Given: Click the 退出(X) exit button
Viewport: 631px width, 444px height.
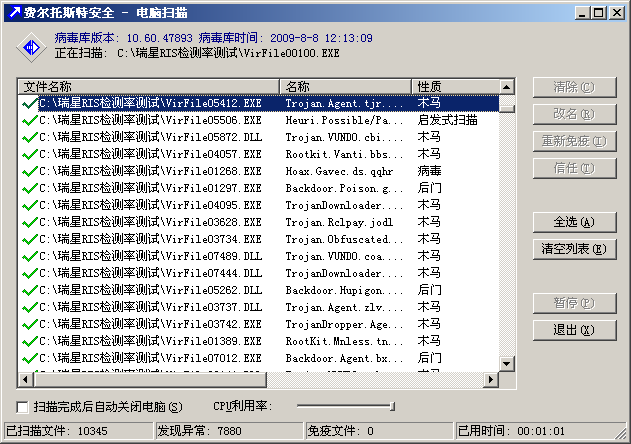Looking at the screenshot, I should point(574,330).
